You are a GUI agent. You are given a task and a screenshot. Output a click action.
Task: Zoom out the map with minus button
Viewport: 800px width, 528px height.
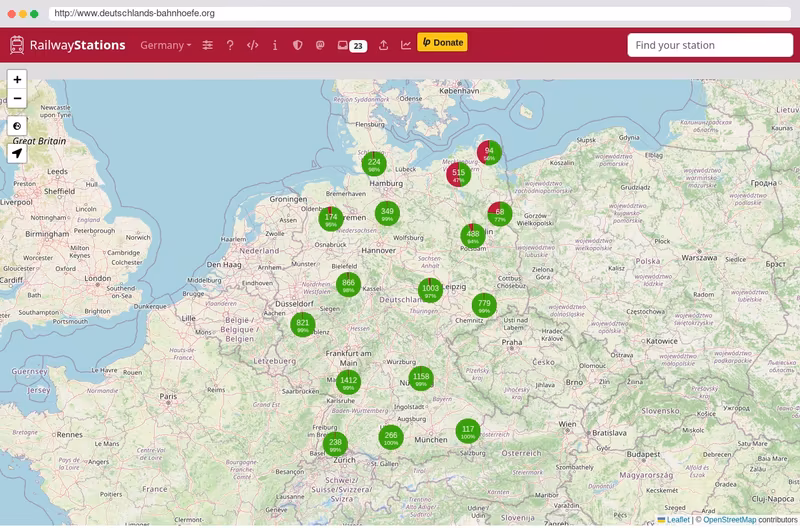coord(17,98)
